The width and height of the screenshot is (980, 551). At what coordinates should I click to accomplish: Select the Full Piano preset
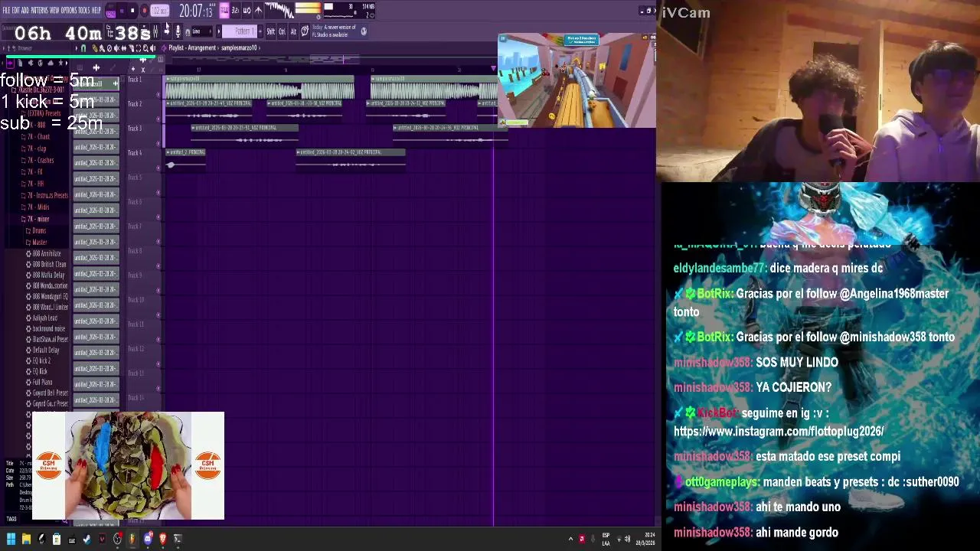(x=39, y=382)
